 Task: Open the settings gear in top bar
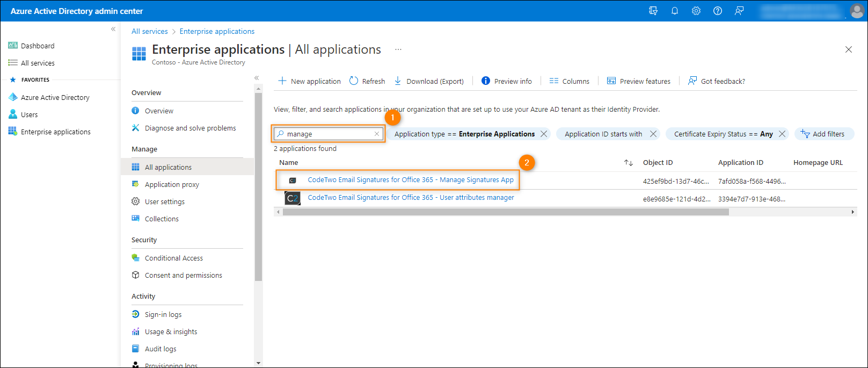pos(696,11)
